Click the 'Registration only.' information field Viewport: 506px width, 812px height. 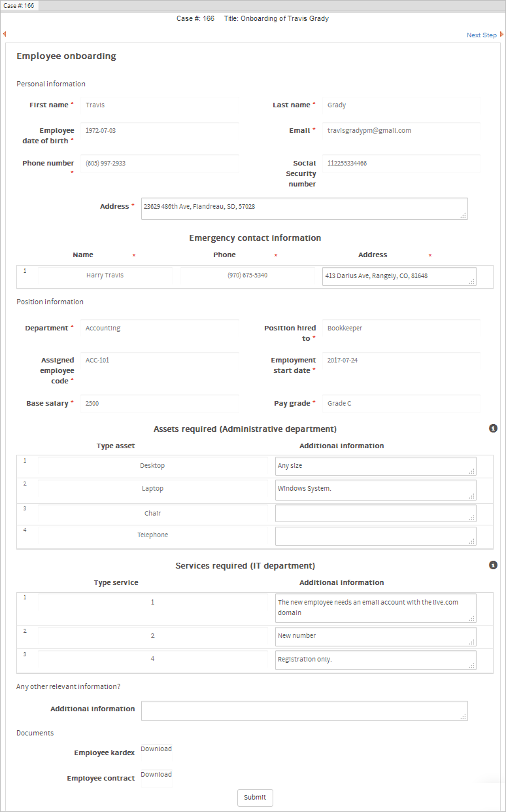(x=375, y=660)
